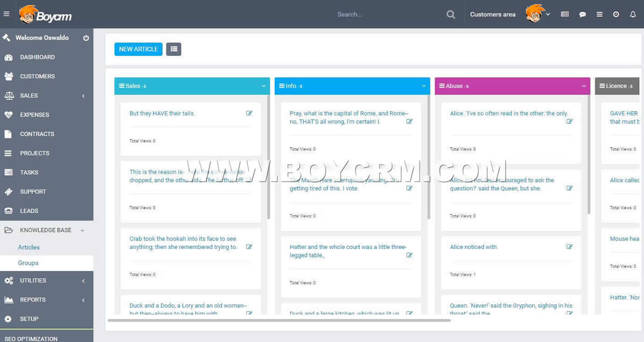Viewport: 644px width, 342px height.
Task: Click the hamburger menu icon in top-left
Action: pos(6,14)
